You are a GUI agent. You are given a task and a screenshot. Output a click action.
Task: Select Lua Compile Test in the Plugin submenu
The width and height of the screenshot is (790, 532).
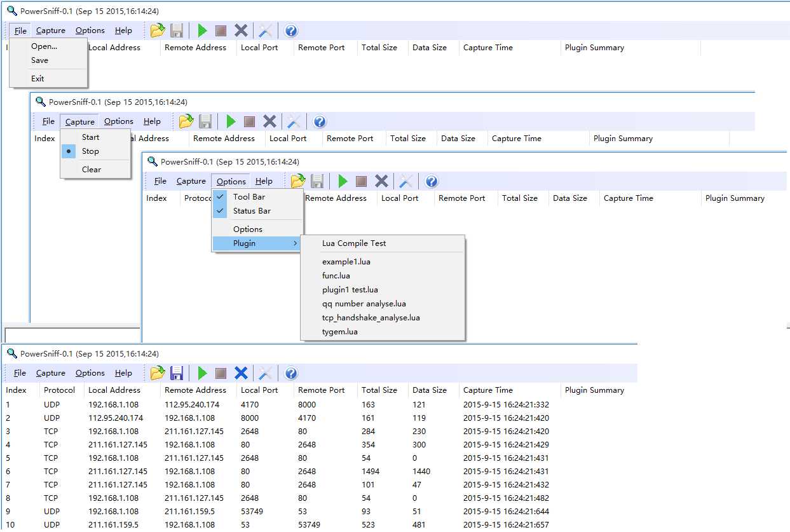click(383, 243)
